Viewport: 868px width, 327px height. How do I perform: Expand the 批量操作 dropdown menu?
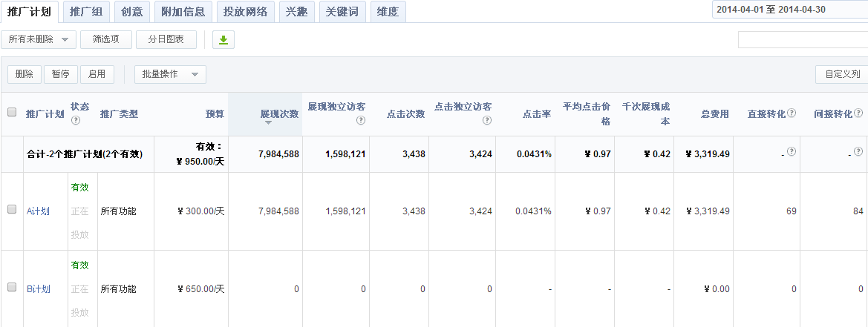[x=170, y=74]
